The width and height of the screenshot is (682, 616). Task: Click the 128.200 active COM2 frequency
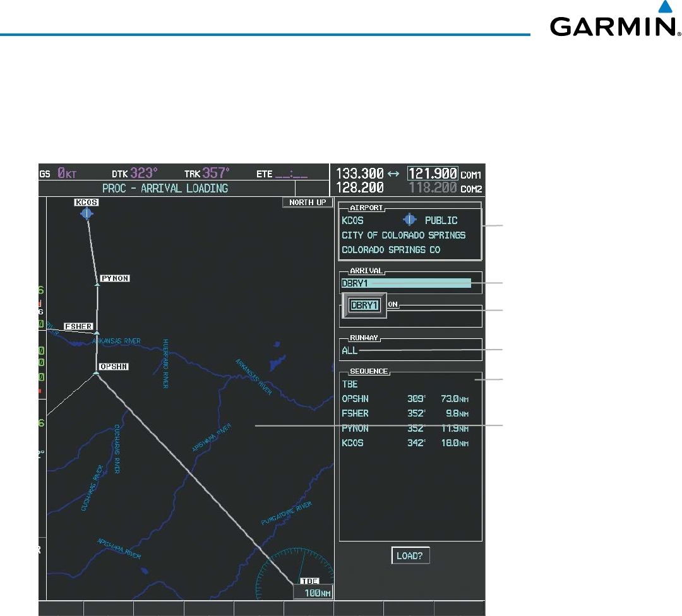[x=360, y=188]
